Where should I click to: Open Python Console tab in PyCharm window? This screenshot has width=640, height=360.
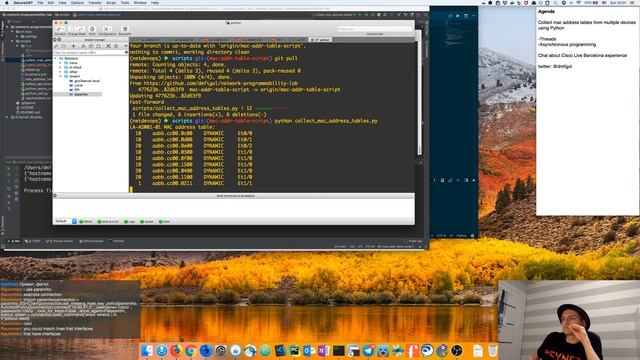tap(91, 241)
